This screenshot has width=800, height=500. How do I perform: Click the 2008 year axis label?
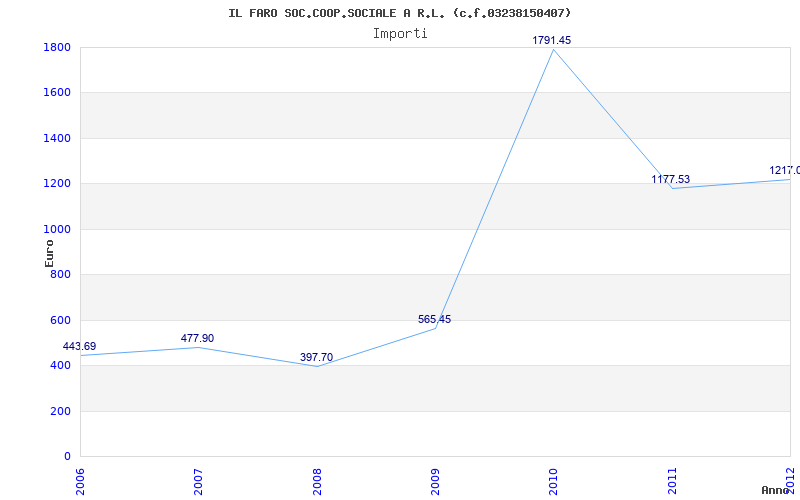pos(317,482)
